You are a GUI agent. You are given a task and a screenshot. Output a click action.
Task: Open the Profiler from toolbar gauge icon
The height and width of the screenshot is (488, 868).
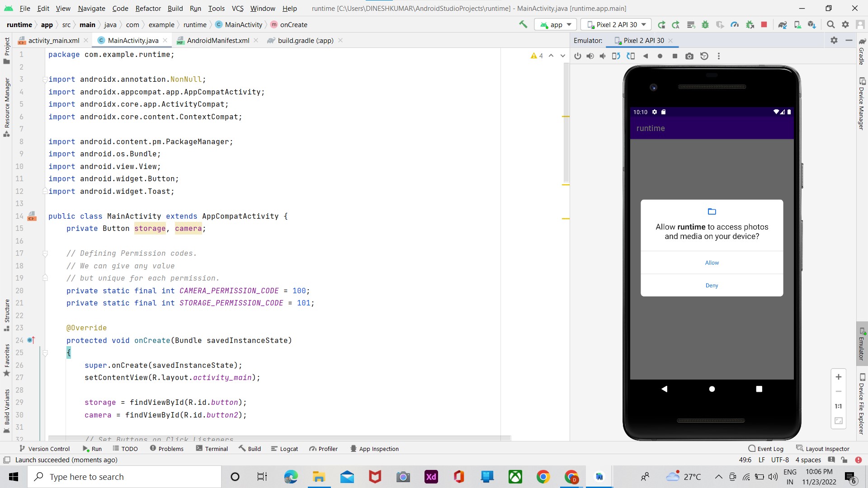735,24
